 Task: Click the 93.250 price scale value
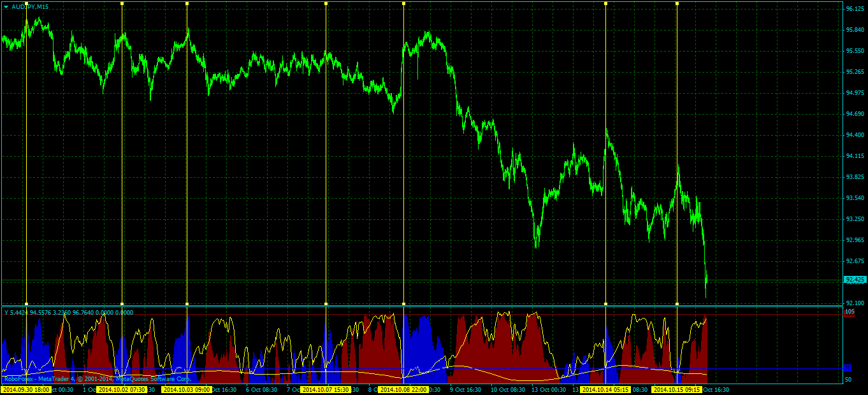(x=855, y=219)
